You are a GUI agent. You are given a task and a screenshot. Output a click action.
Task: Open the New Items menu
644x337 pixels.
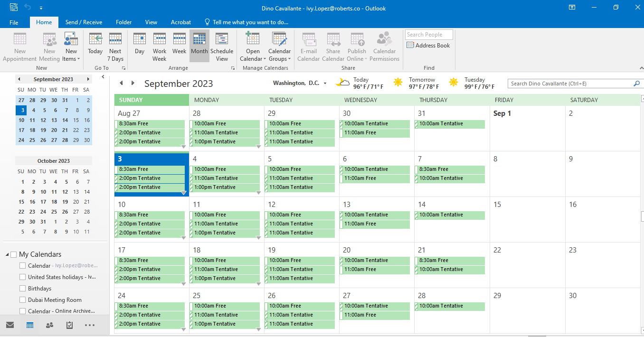(71, 47)
